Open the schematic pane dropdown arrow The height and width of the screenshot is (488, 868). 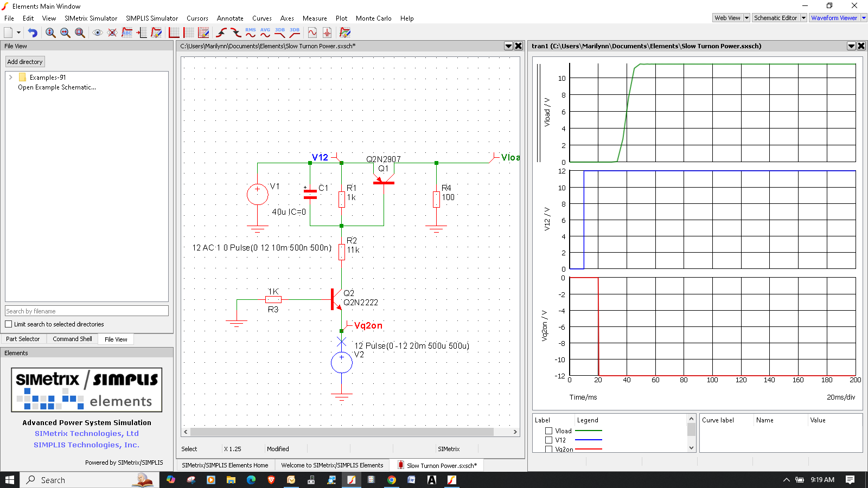(508, 46)
